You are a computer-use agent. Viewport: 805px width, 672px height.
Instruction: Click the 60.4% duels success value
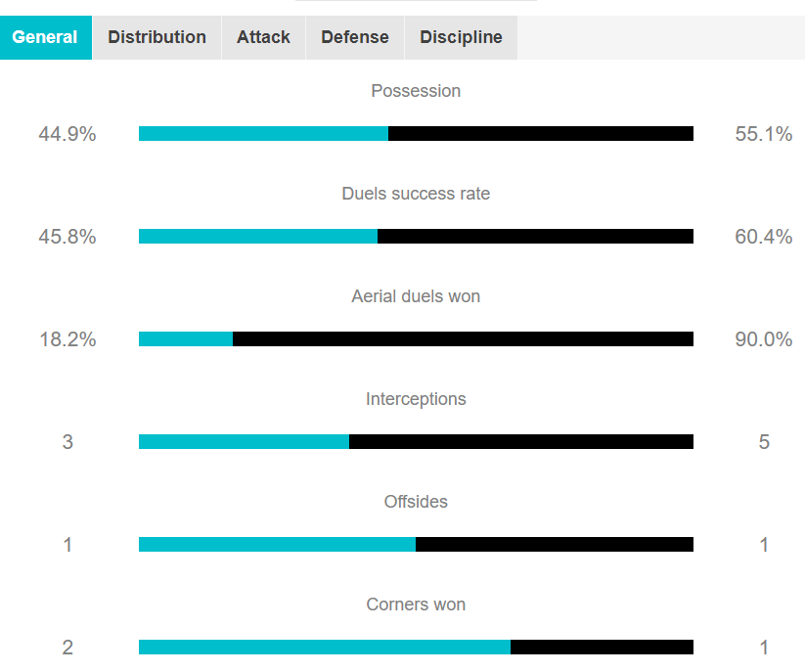coord(763,237)
